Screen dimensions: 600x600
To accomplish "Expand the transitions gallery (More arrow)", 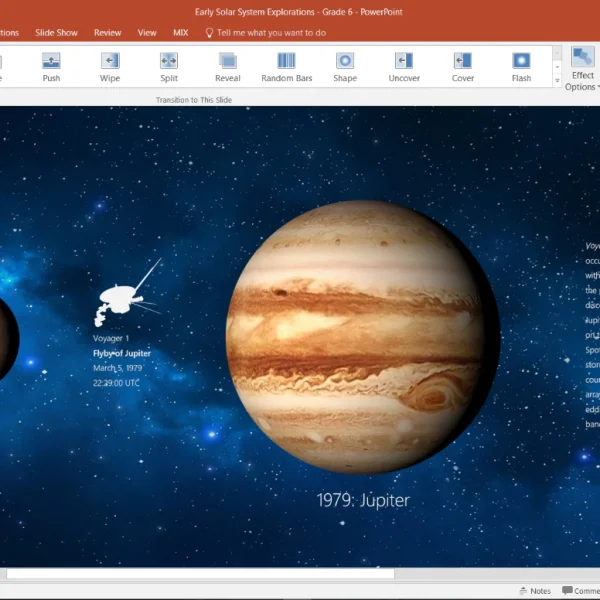I will (x=557, y=80).
